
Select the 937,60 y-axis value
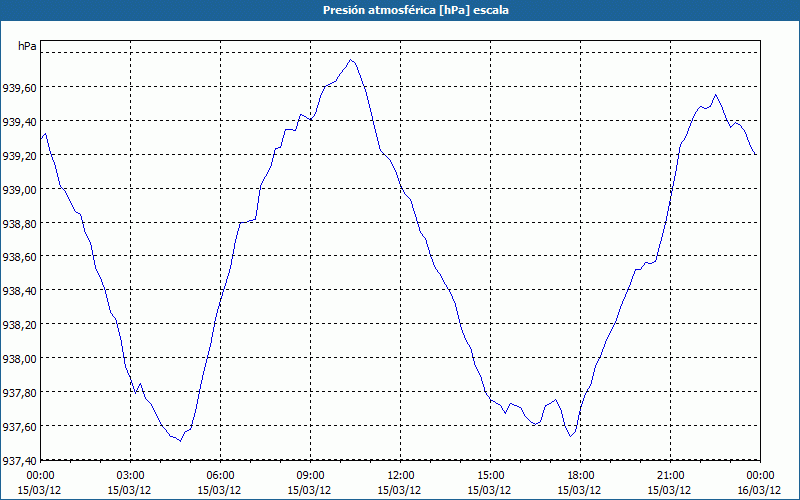[19, 426]
